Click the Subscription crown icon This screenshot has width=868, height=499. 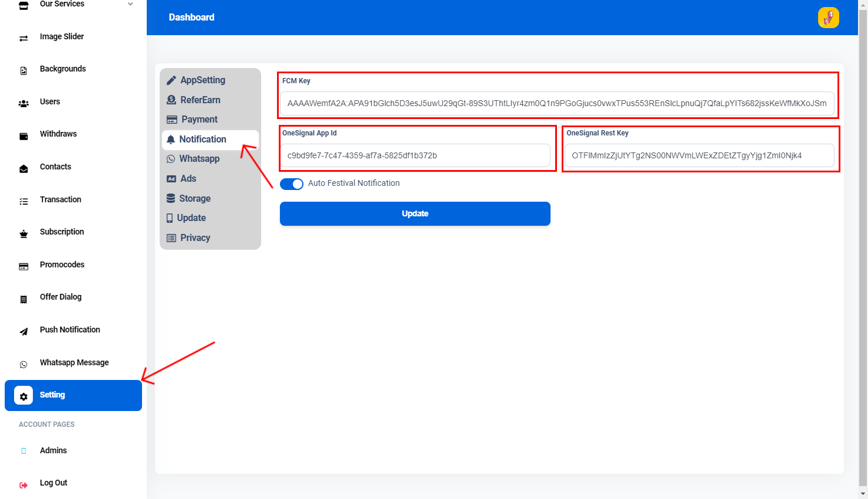pos(23,234)
